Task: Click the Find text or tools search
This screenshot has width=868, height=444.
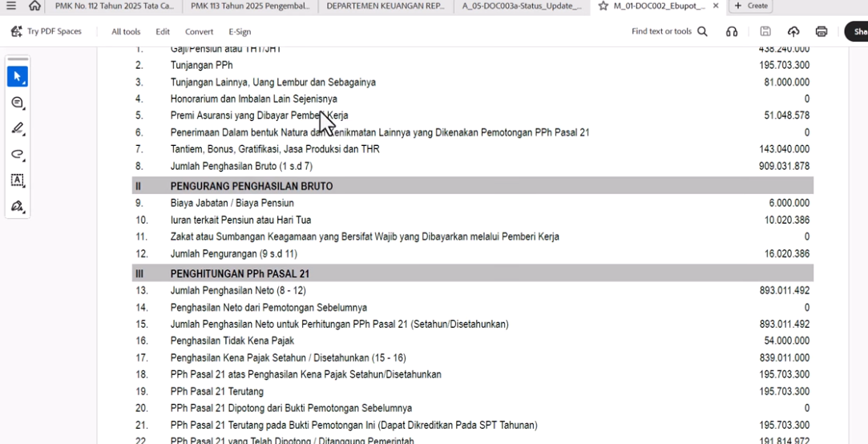Action: pyautogui.click(x=668, y=31)
